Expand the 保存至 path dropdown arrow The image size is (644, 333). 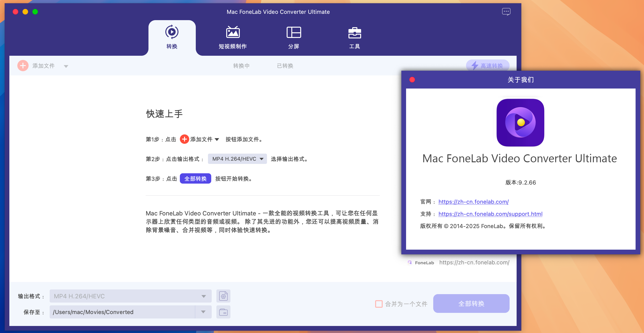pos(203,312)
